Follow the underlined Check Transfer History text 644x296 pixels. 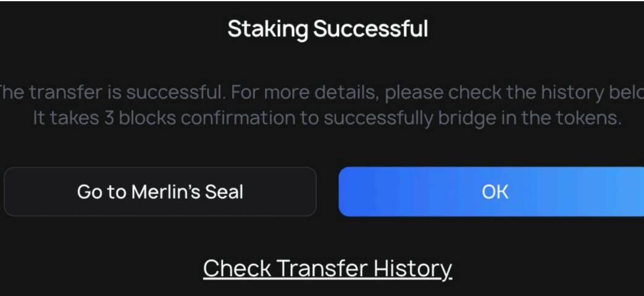(327, 268)
